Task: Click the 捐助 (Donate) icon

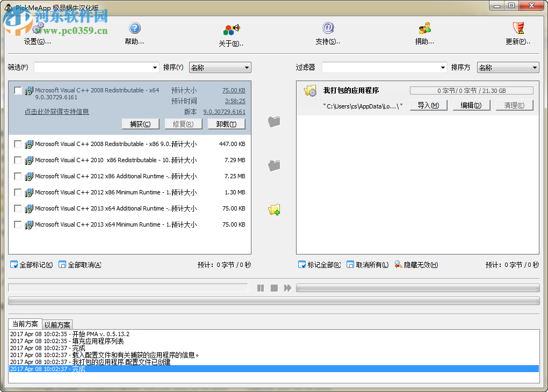Action: [424, 33]
